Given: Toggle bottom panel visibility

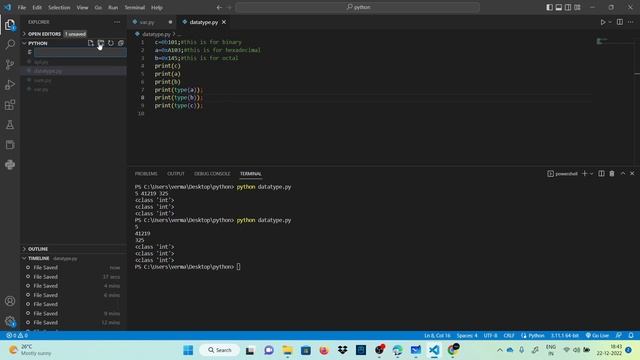Looking at the screenshot, I should [x=559, y=7].
